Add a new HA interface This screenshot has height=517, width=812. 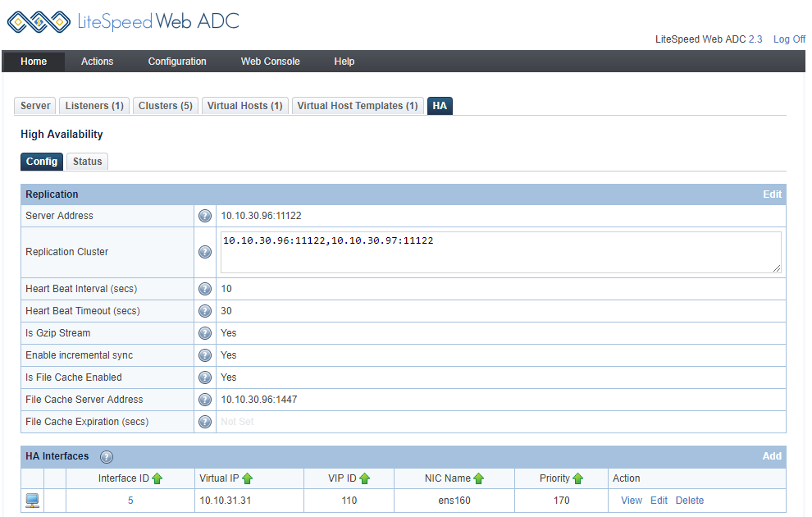772,456
